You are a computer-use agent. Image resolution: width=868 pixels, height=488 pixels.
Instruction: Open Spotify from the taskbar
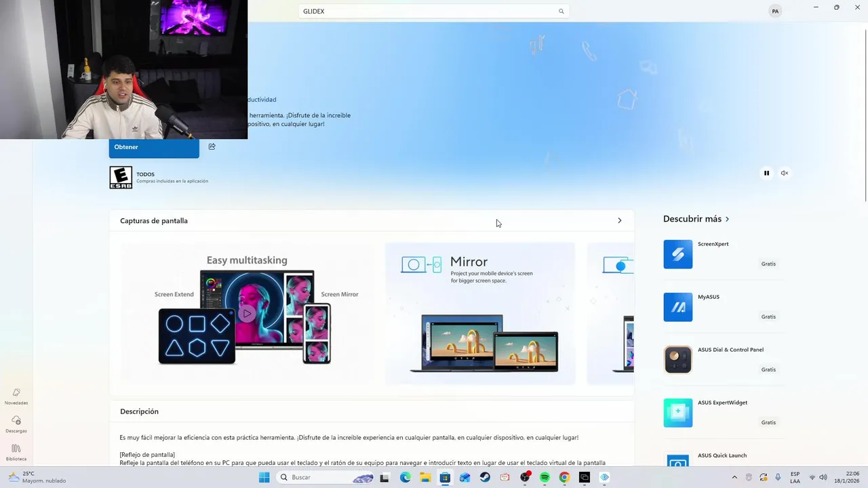[545, 477]
